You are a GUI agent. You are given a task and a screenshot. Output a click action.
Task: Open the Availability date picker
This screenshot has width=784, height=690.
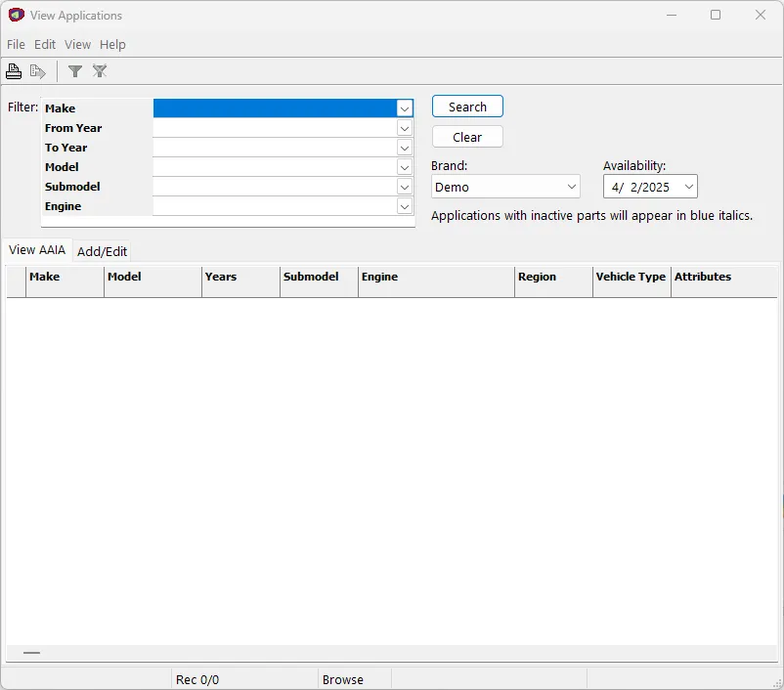(x=688, y=187)
